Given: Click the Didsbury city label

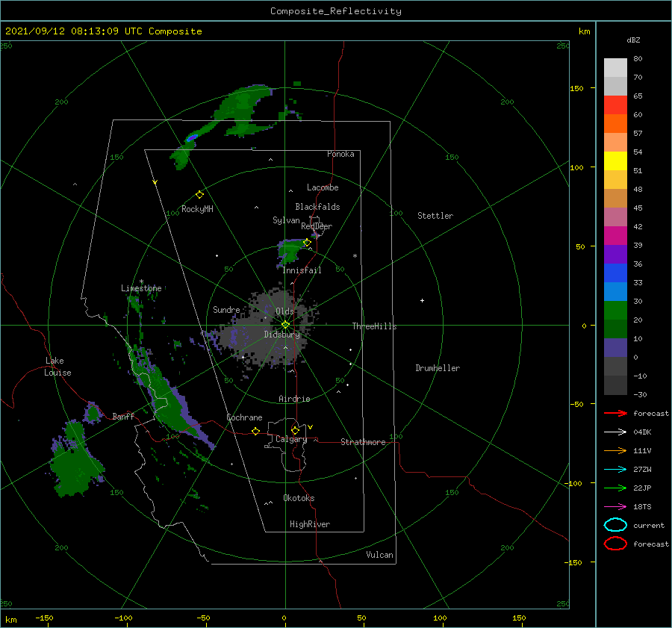Looking at the screenshot, I should (x=282, y=335).
